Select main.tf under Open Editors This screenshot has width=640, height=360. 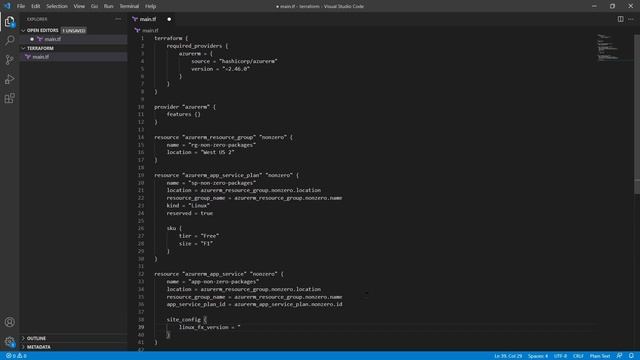[73, 39]
